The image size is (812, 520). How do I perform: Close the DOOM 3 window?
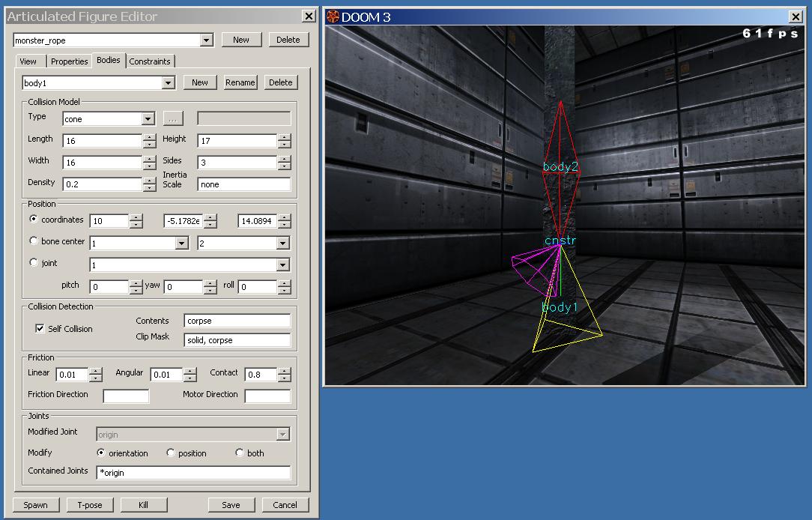coord(796,16)
